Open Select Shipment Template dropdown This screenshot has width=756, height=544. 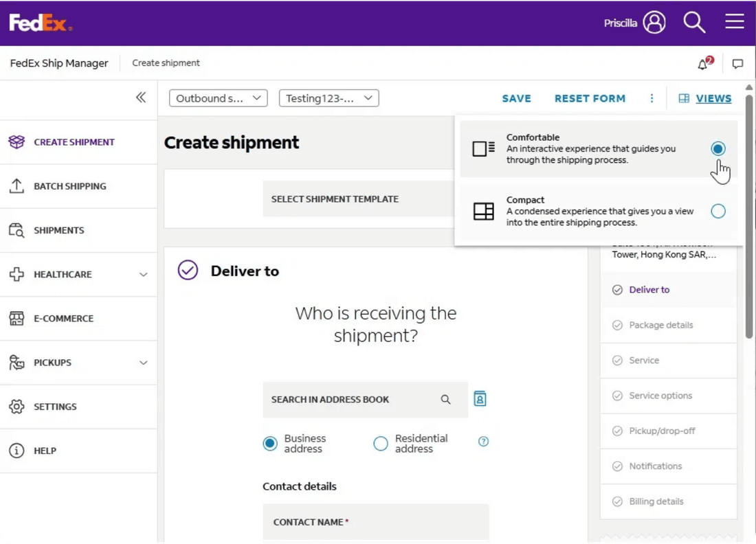pyautogui.click(x=359, y=199)
